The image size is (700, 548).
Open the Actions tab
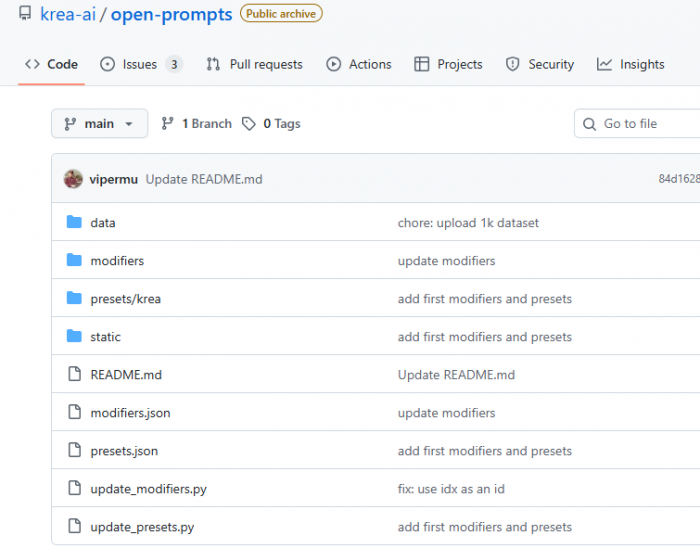click(x=359, y=64)
